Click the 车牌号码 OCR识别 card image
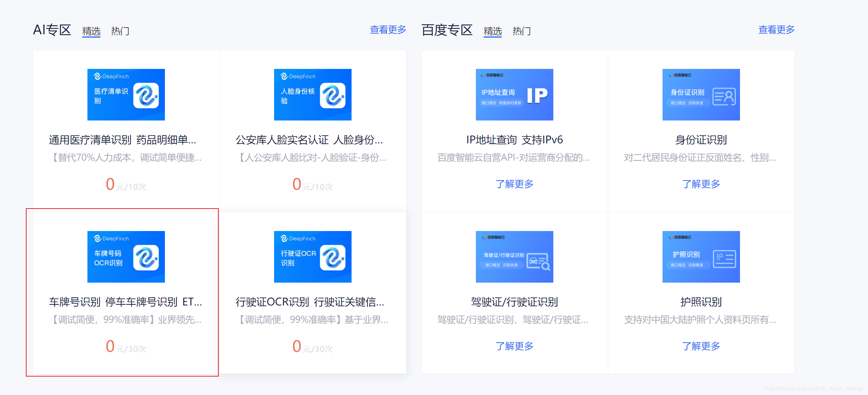The image size is (868, 395). tap(126, 256)
